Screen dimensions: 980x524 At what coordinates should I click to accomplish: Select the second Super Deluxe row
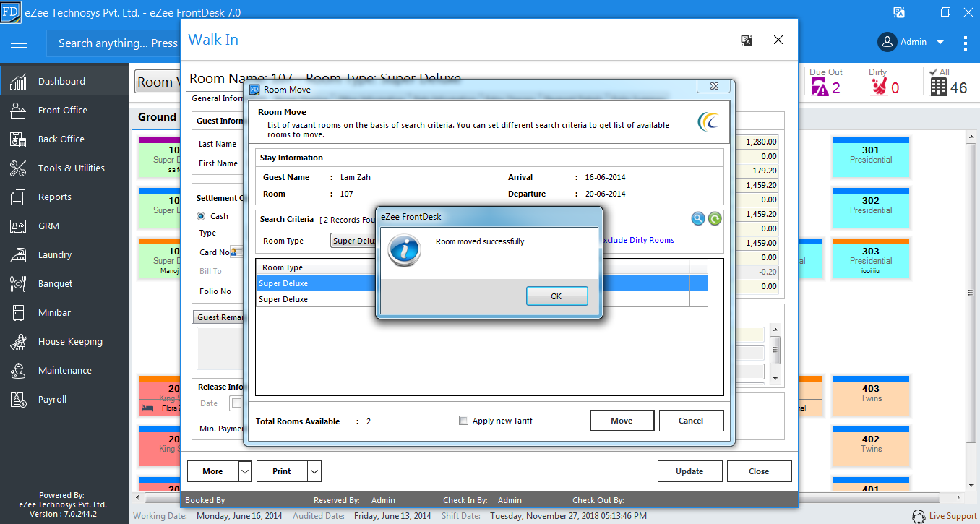click(482, 299)
